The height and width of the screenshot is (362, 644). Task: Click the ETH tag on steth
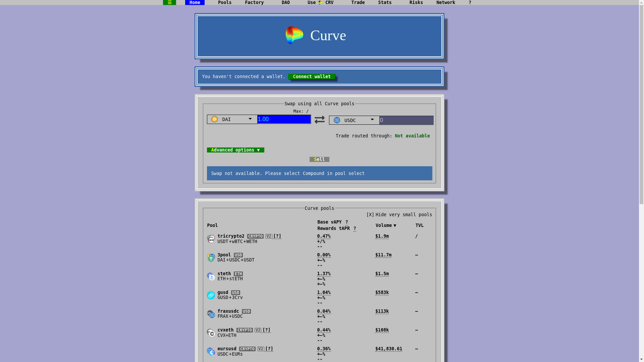coord(238,274)
